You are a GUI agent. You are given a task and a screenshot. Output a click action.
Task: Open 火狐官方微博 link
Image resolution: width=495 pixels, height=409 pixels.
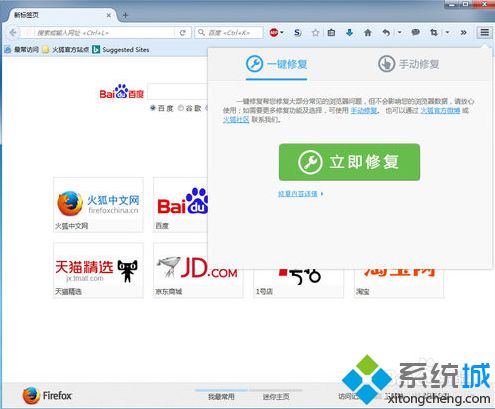[440, 111]
